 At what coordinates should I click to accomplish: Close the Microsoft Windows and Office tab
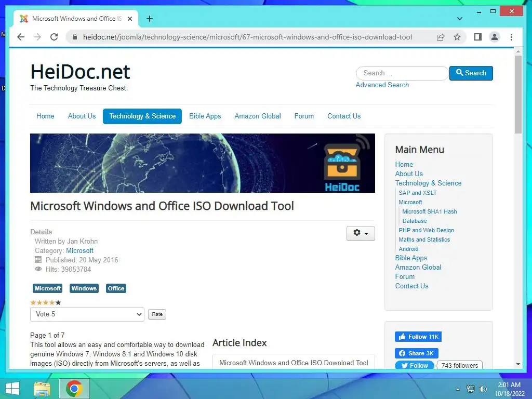[x=129, y=19]
